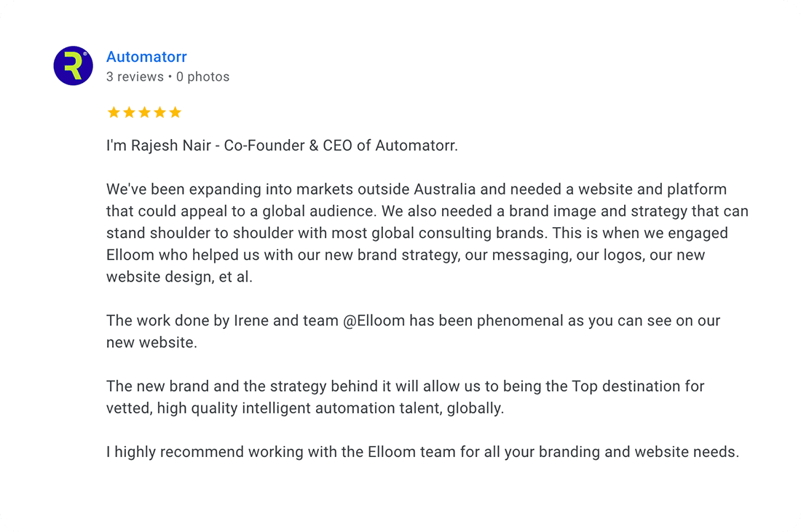801x532 pixels.
Task: Click the word "Australia" in the review
Action: click(x=445, y=190)
